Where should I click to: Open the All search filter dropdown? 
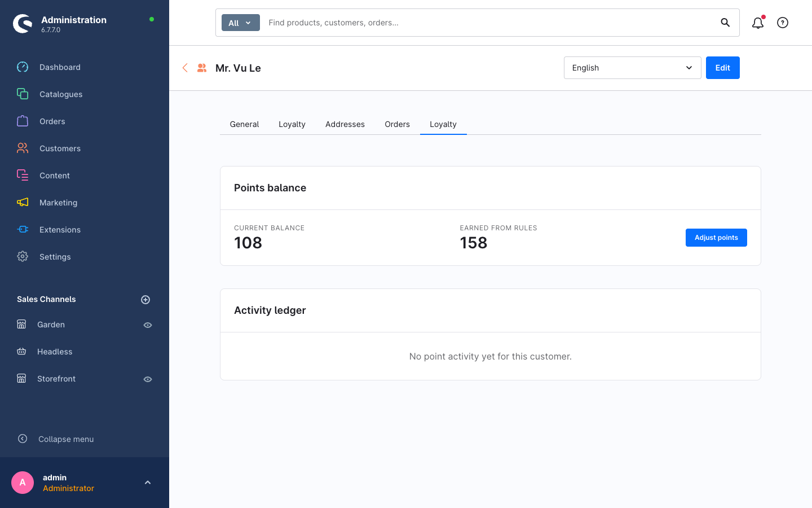coord(241,23)
